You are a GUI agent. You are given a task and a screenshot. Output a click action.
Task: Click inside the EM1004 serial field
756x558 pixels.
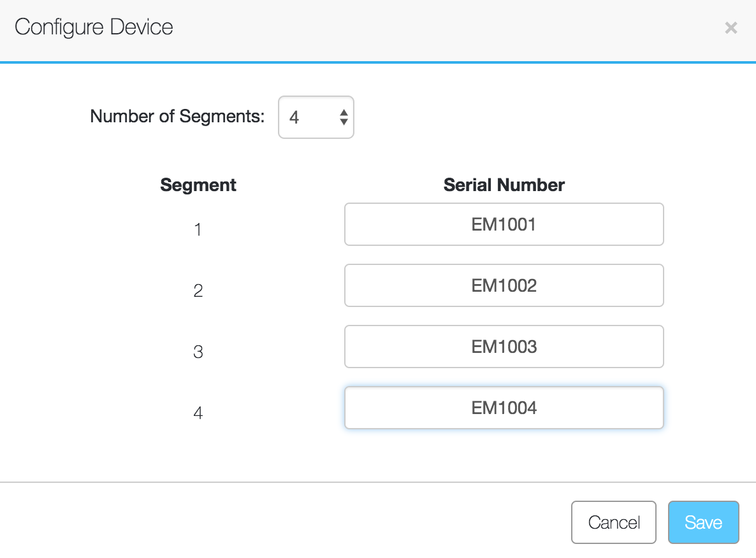click(504, 408)
